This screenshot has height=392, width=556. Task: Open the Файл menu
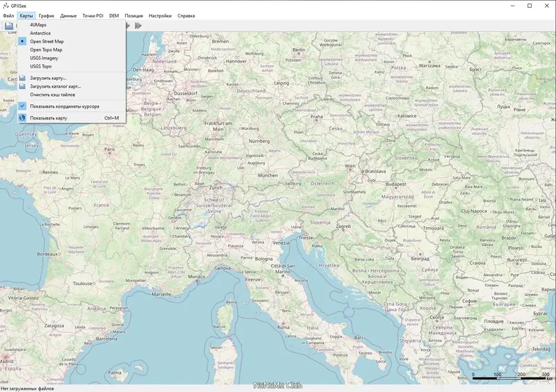(x=8, y=15)
